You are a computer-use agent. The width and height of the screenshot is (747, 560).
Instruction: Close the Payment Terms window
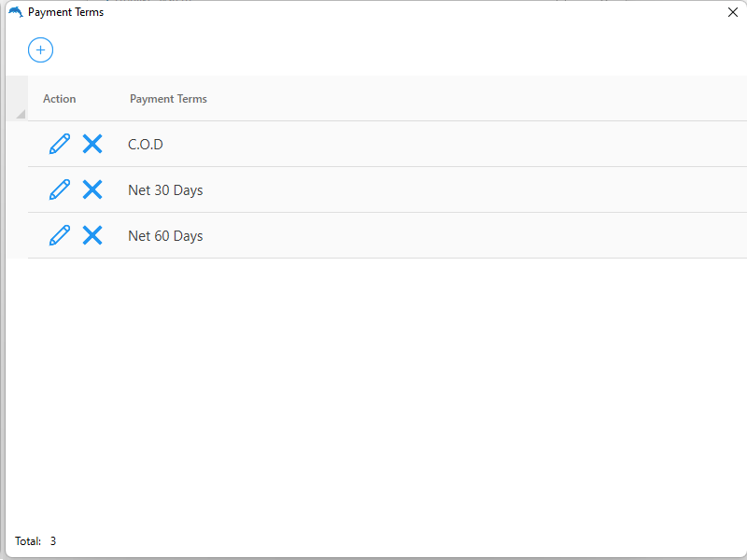(733, 12)
